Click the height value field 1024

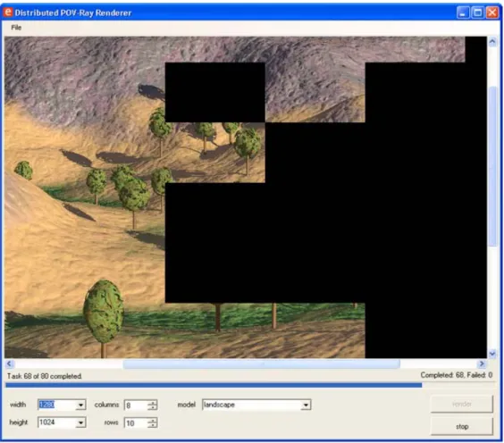click(x=57, y=422)
